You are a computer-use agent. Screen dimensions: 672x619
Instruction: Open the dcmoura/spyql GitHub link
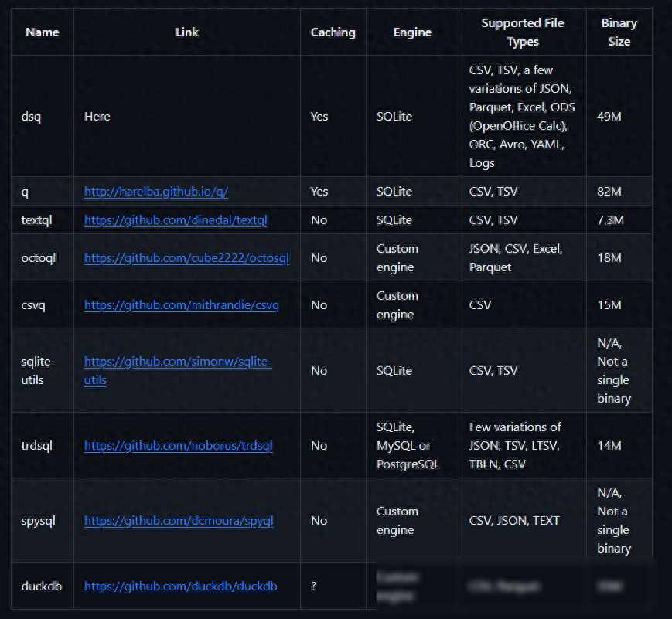tap(179, 521)
